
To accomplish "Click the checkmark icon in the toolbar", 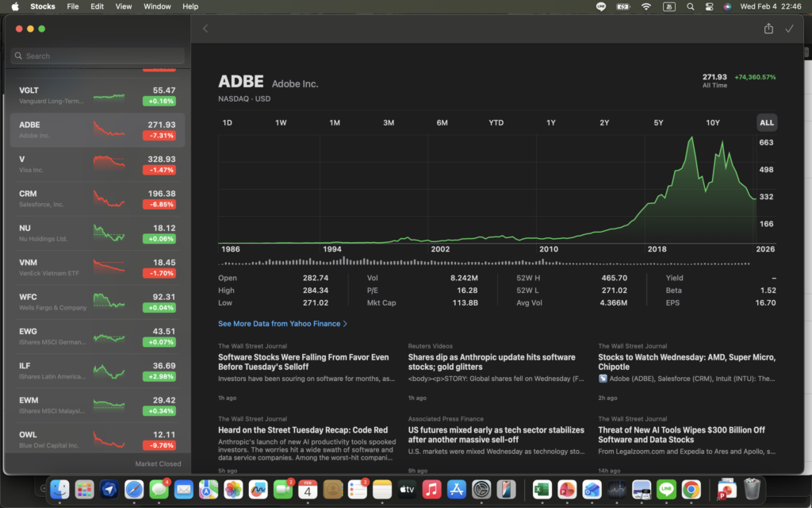I will pyautogui.click(x=789, y=29).
